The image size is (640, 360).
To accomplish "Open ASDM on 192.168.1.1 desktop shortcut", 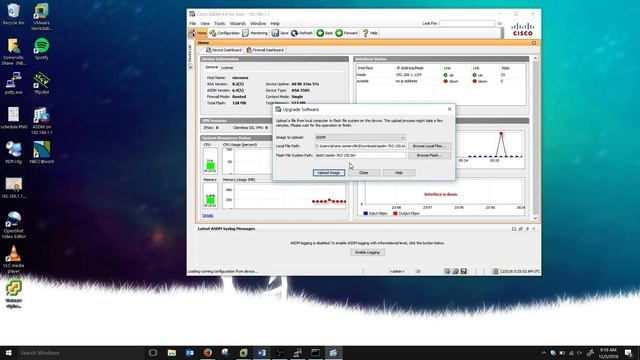I will coord(41,121).
